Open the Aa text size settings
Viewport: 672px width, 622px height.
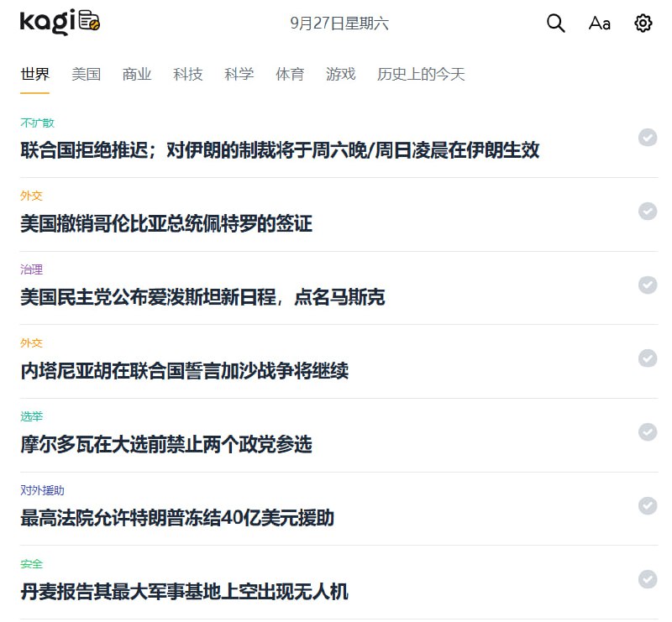[599, 24]
